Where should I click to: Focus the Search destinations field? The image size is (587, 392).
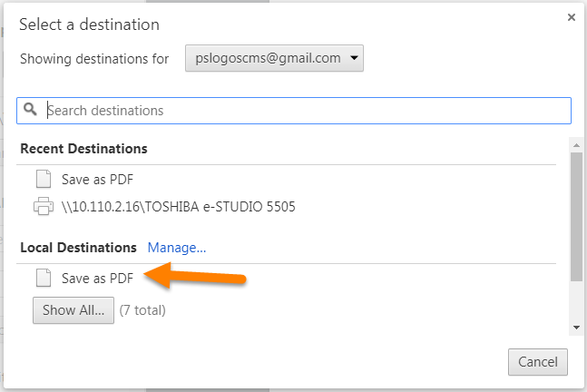[x=294, y=111]
